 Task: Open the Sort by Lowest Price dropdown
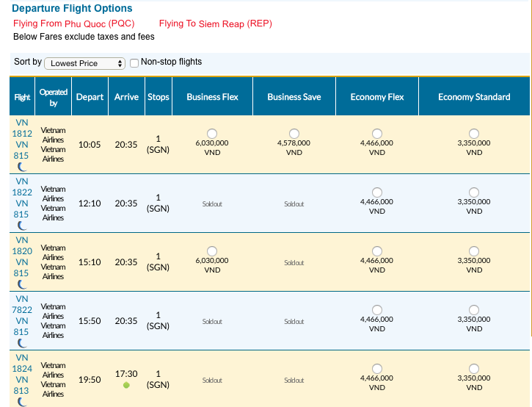click(x=85, y=63)
